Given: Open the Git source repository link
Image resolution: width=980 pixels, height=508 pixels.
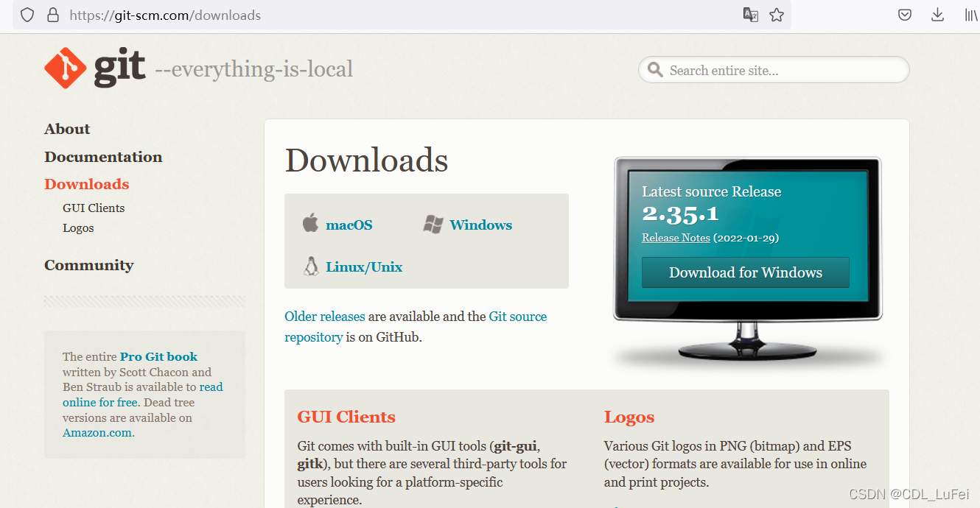Looking at the screenshot, I should coord(416,327).
